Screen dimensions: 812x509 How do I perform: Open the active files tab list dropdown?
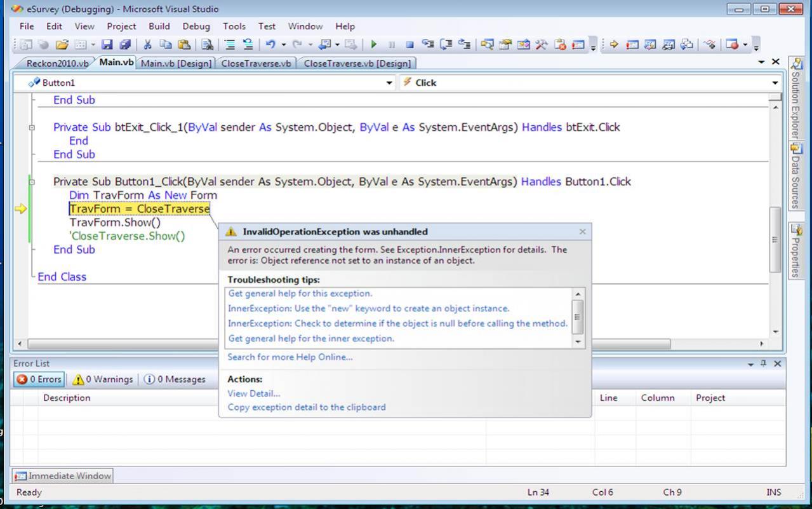[762, 62]
